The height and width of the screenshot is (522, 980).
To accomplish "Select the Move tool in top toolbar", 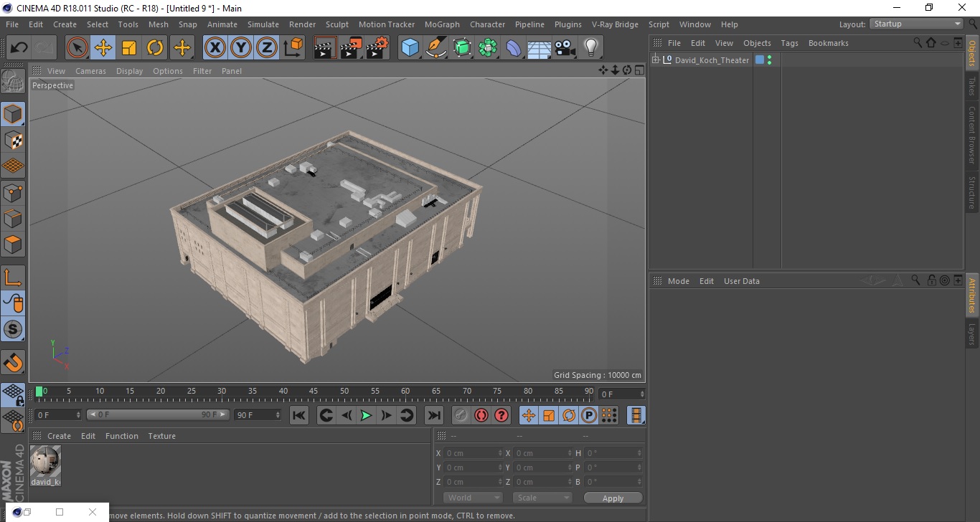I will 103,48.
